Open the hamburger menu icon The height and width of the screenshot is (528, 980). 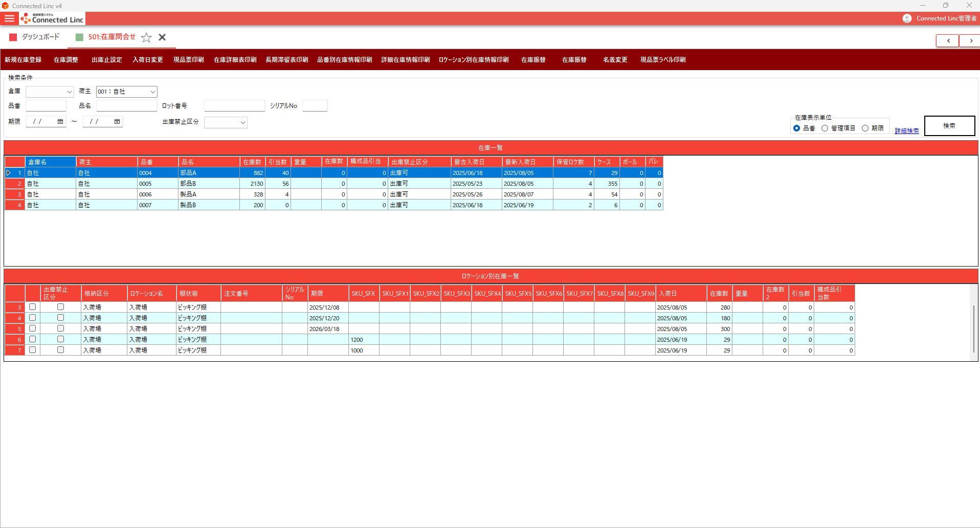[9, 18]
